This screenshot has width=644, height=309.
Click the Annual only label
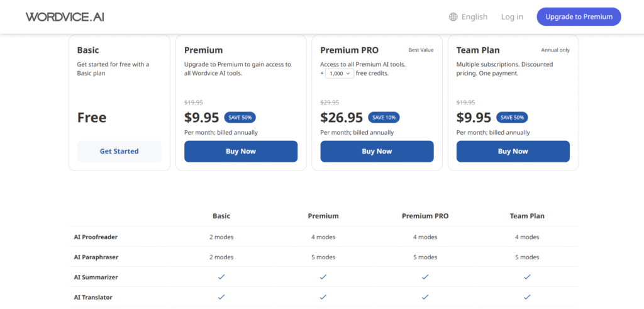[x=555, y=50]
